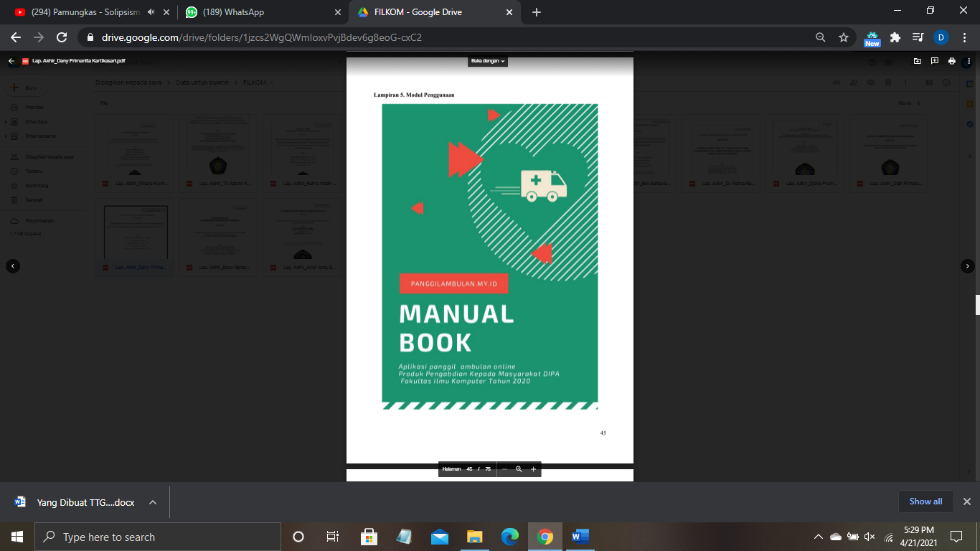This screenshot has height=551, width=980.
Task: Open the 'Buka dengan' dropdown
Action: (489, 61)
